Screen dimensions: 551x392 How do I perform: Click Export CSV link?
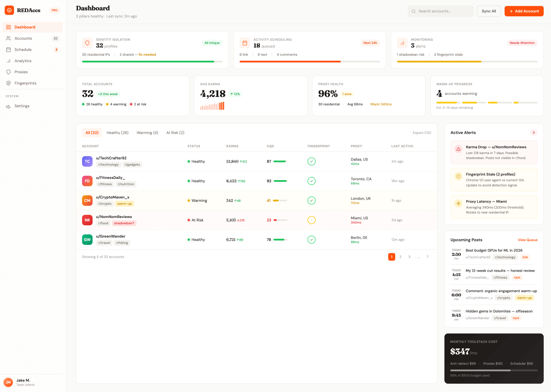422,133
